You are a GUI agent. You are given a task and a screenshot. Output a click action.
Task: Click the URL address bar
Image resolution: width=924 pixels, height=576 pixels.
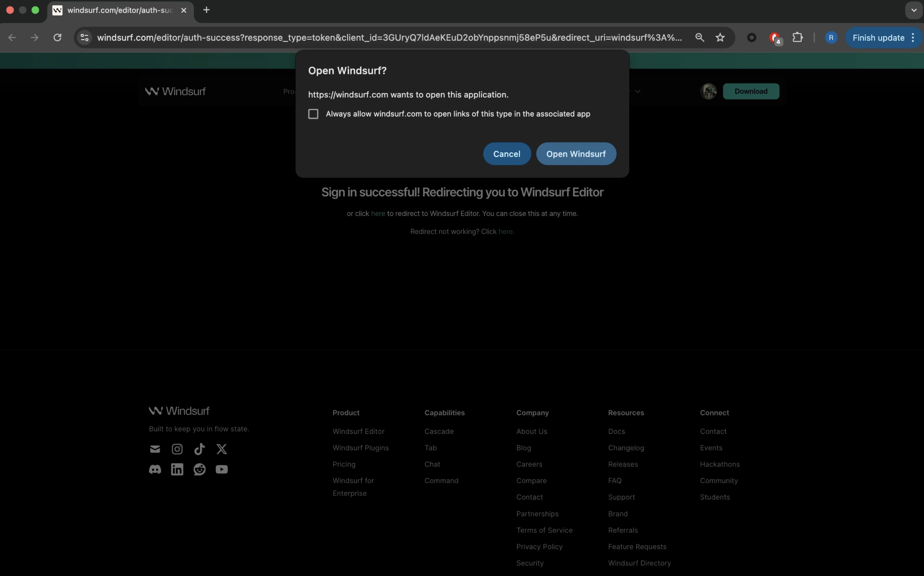click(x=389, y=38)
